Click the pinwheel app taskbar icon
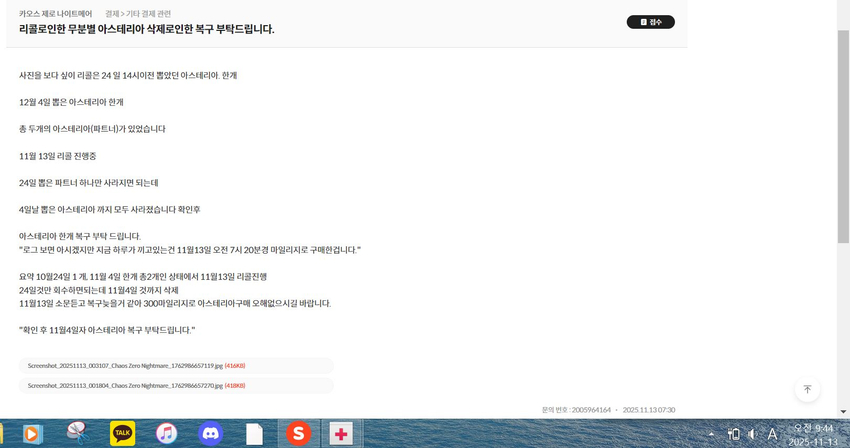The width and height of the screenshot is (850, 448). click(78, 433)
